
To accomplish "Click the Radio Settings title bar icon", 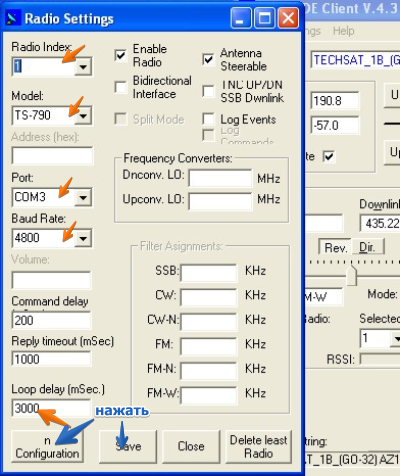I will 12,18.
